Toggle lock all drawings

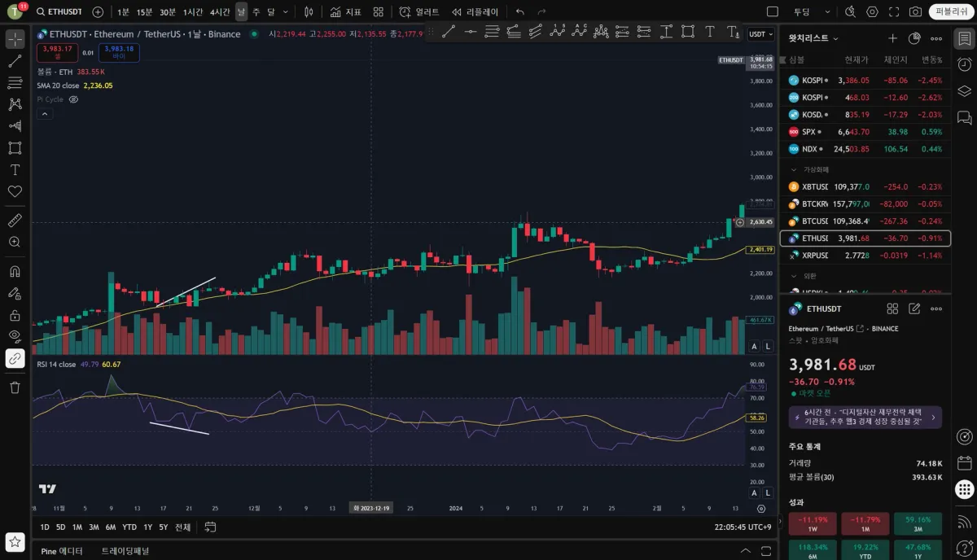pyautogui.click(x=15, y=315)
